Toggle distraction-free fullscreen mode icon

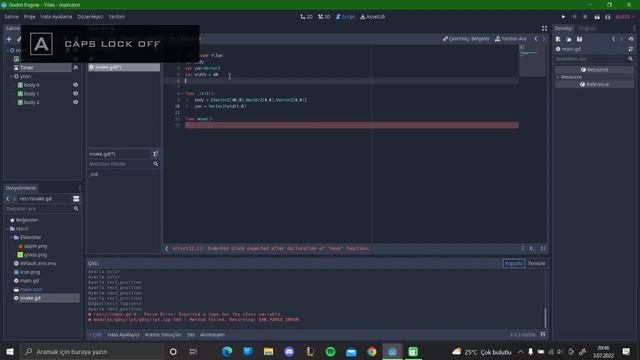tap(544, 28)
